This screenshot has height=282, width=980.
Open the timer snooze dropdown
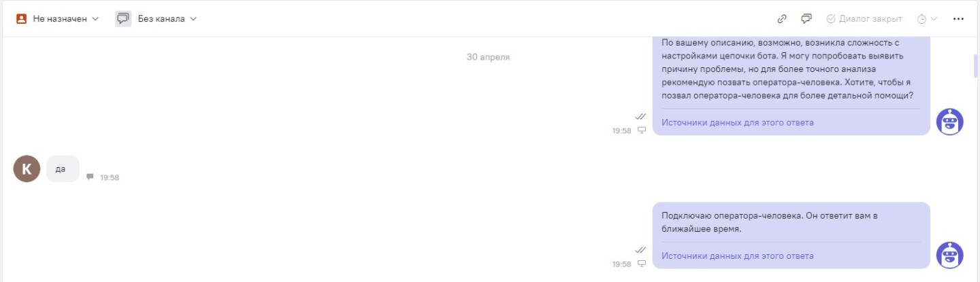pyautogui.click(x=927, y=18)
